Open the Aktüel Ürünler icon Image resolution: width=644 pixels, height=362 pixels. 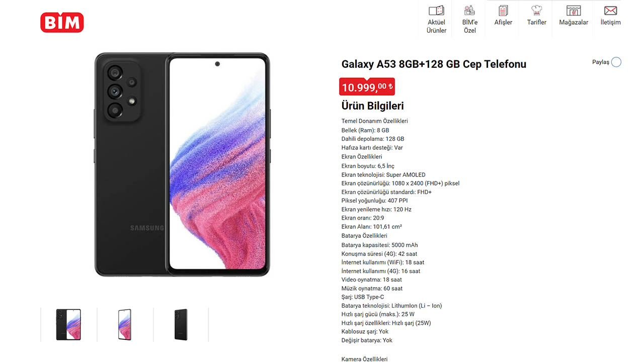click(x=436, y=10)
